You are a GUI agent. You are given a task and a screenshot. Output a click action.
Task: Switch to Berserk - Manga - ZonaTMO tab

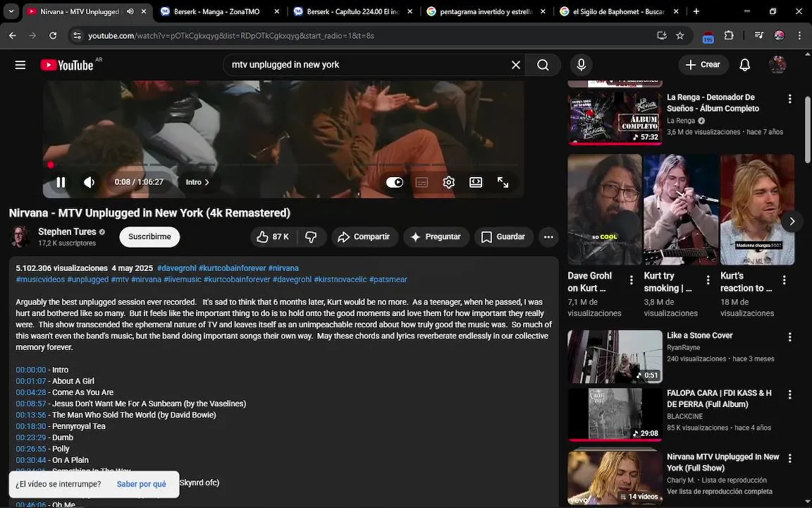[221, 11]
